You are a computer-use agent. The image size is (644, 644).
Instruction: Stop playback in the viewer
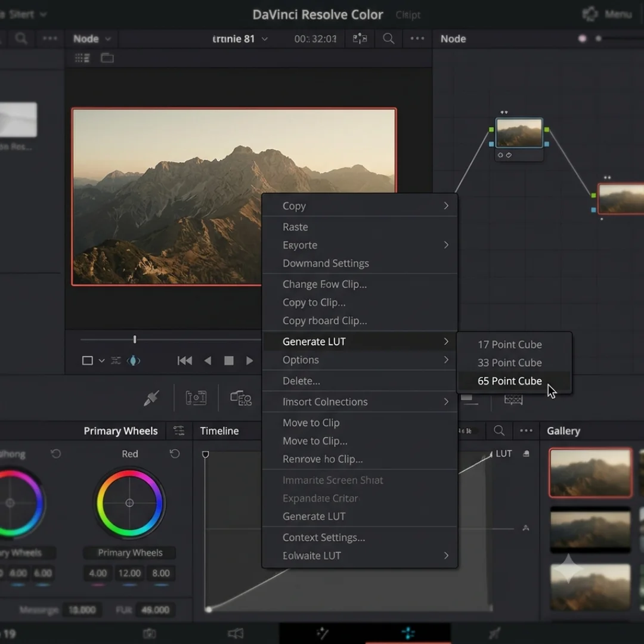pos(229,361)
